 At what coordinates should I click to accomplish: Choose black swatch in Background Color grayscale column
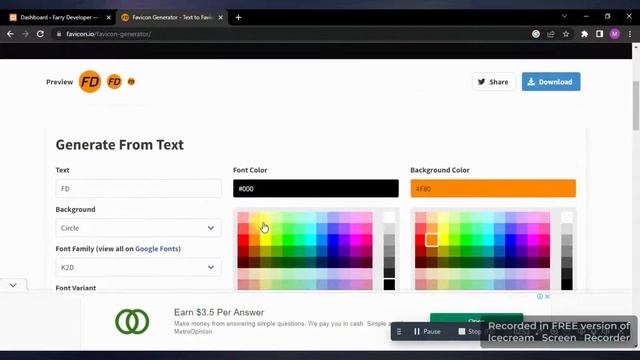pyautogui.click(x=567, y=284)
